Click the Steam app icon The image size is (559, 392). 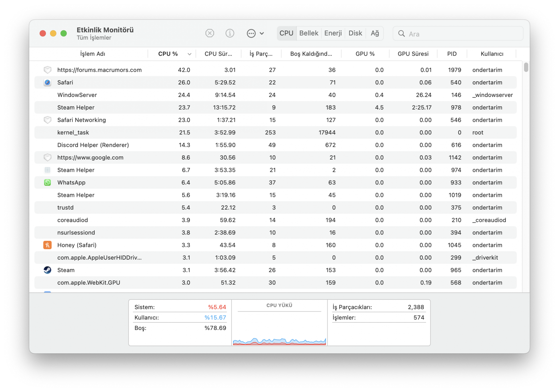pos(48,270)
